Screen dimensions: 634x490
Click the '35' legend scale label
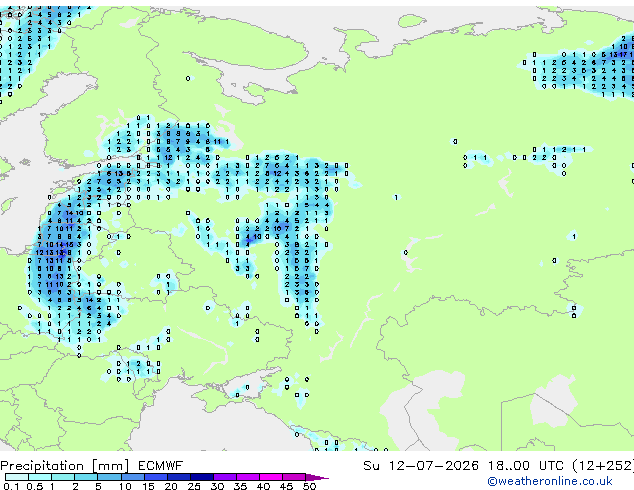(240, 486)
